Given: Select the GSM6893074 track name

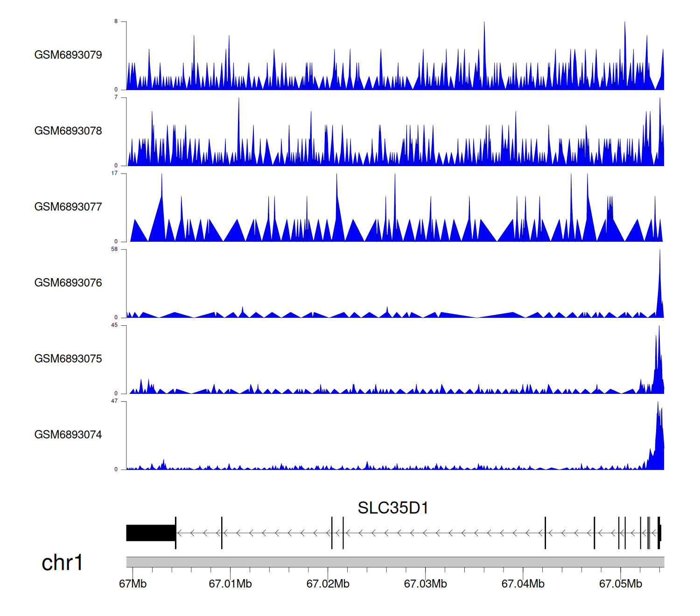Looking at the screenshot, I should coord(68,435).
